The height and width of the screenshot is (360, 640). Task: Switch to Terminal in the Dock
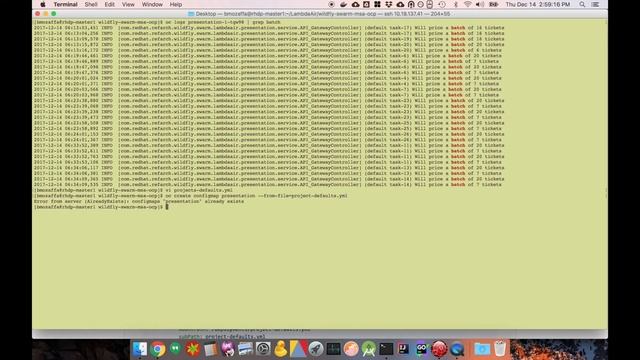coord(386,349)
